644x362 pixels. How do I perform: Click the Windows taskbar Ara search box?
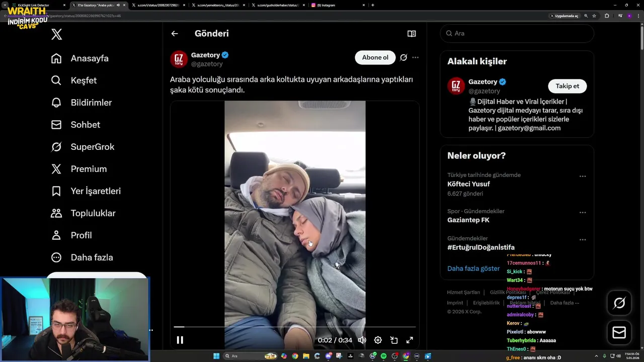(250, 356)
